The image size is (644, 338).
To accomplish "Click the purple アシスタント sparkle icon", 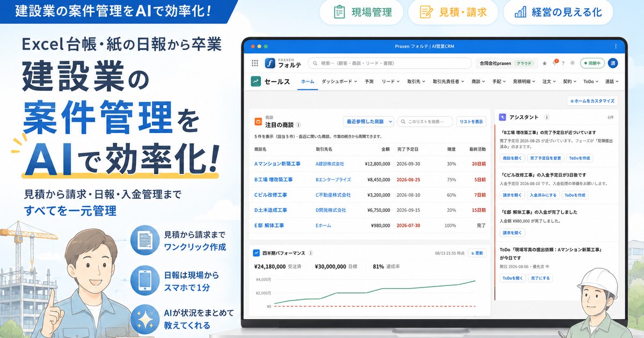I will pyautogui.click(x=502, y=117).
